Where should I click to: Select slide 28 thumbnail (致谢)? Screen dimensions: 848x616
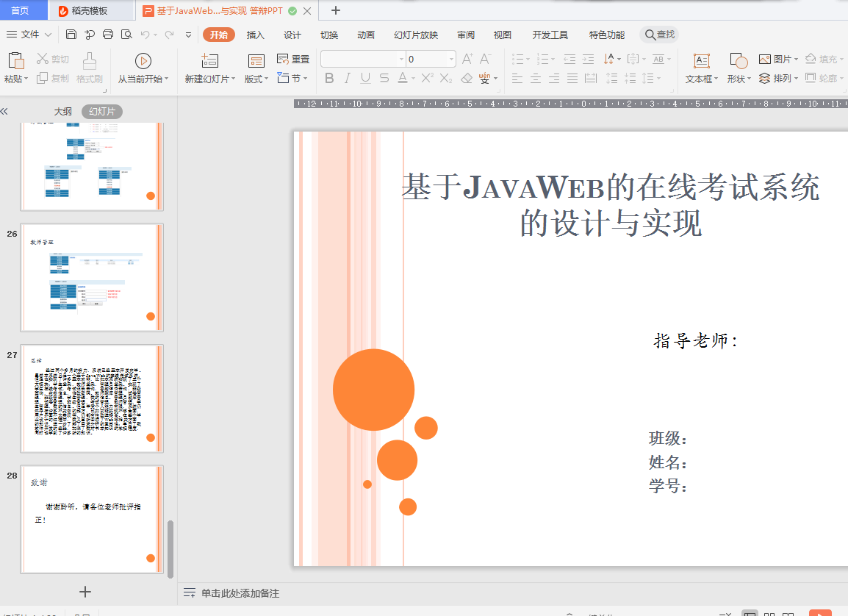pos(92,519)
